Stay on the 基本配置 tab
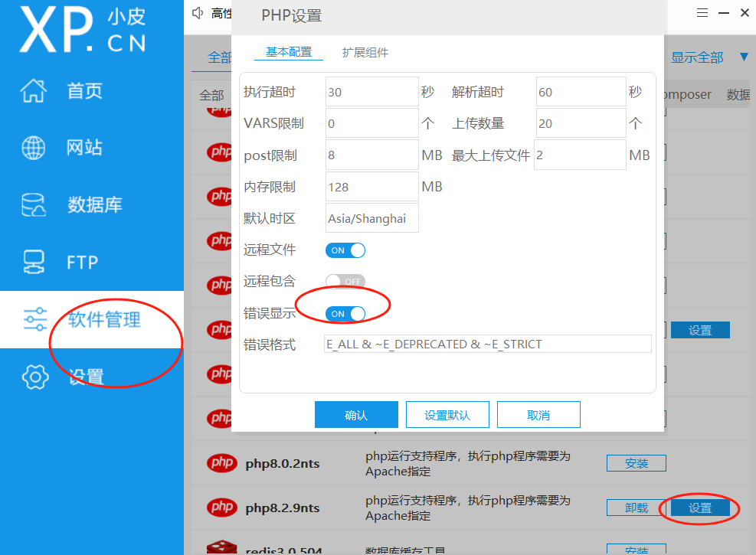The width and height of the screenshot is (756, 555). click(x=290, y=52)
